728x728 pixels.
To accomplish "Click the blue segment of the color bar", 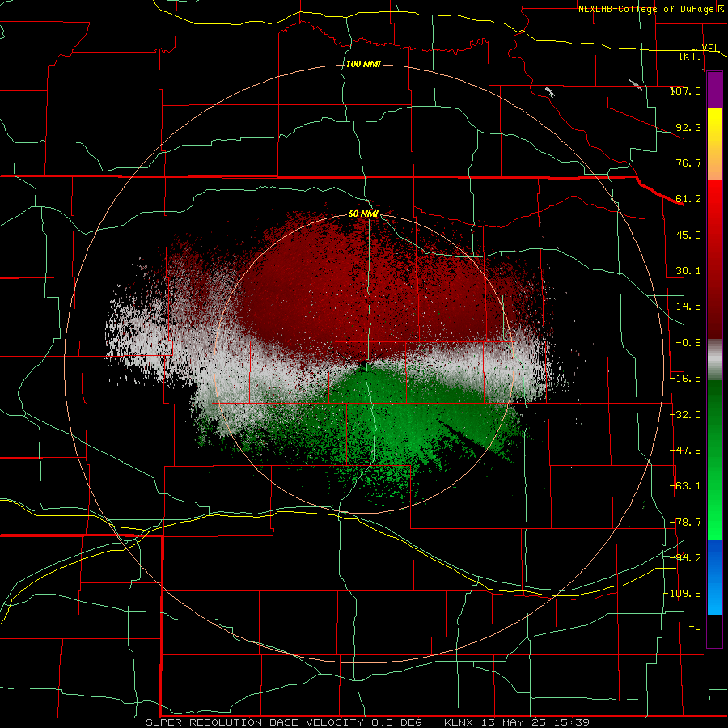I will click(714, 577).
